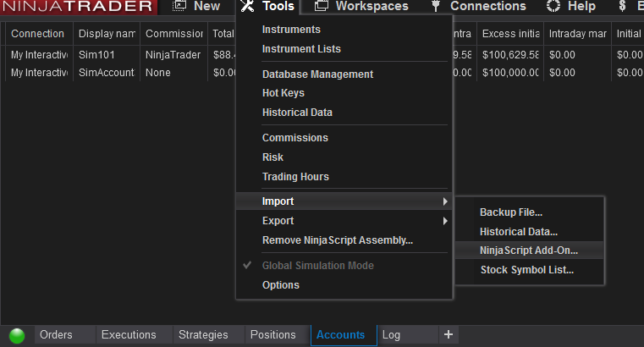Screen dimensions: 644x347
Task: Sort by Excess initial margin column header
Action: click(x=510, y=34)
